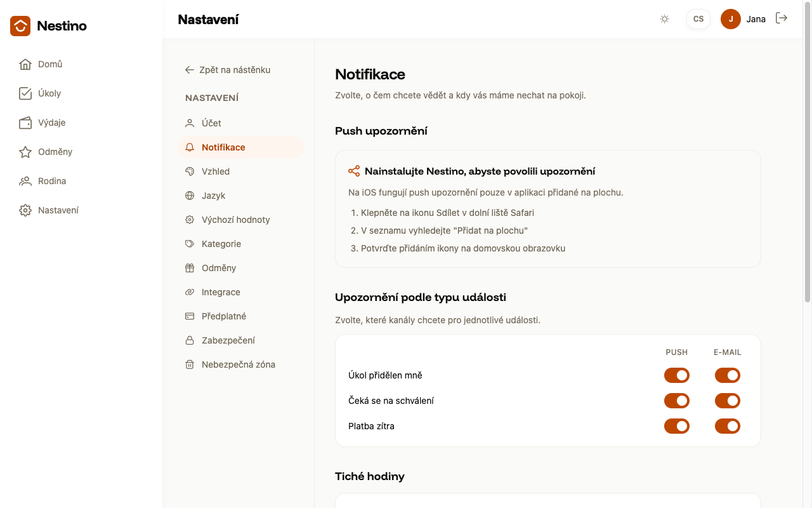Viewport: 812px width, 508px height.
Task: Toggle e-mail for Čeká se na schválení
Action: tap(728, 401)
